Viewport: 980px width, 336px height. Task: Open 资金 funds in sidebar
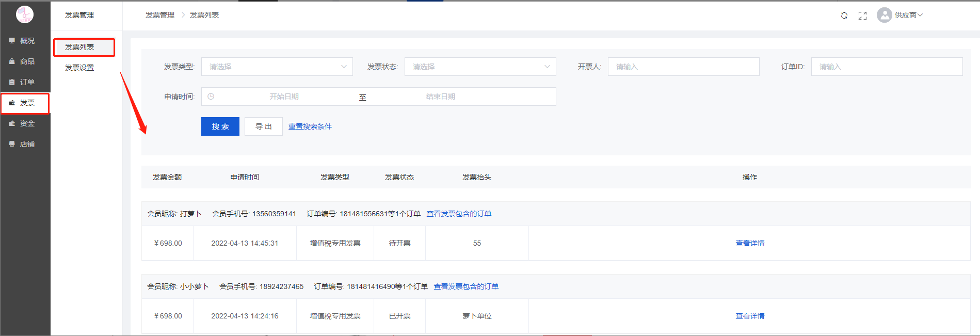(26, 123)
